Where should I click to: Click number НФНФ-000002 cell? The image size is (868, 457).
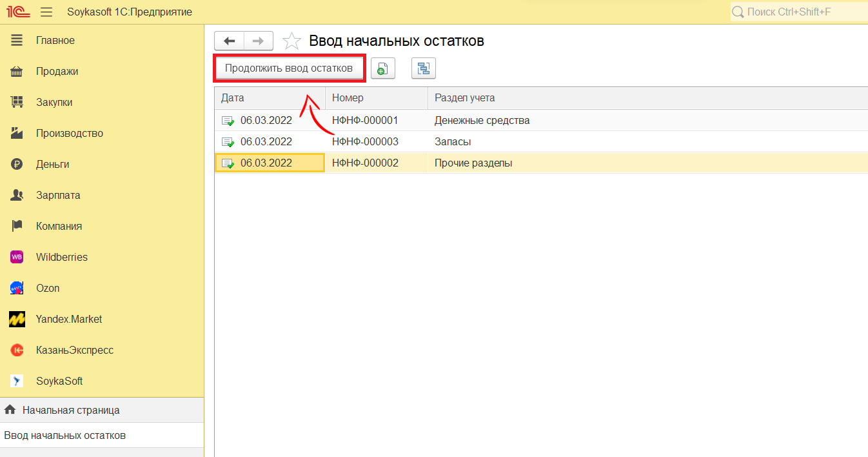point(365,163)
